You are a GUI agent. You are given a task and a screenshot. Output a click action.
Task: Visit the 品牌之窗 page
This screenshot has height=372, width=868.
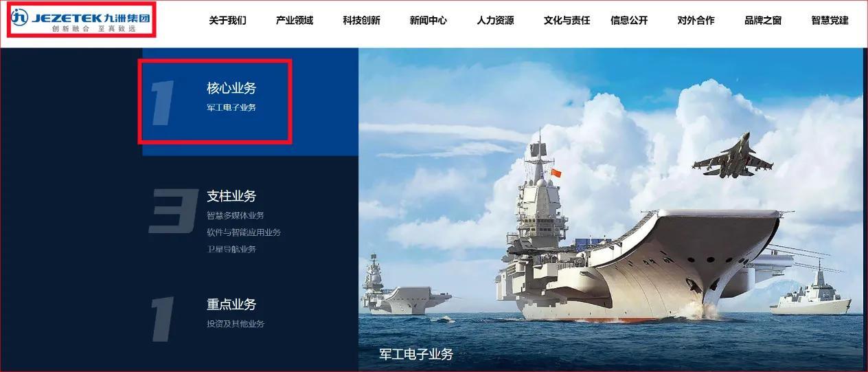763,21
